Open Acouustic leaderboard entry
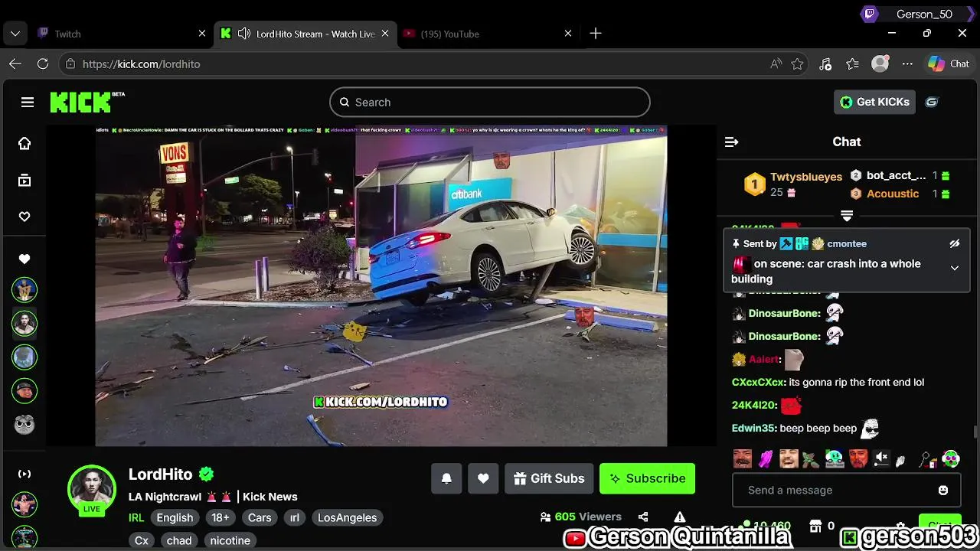This screenshot has height=551, width=980. (x=893, y=194)
